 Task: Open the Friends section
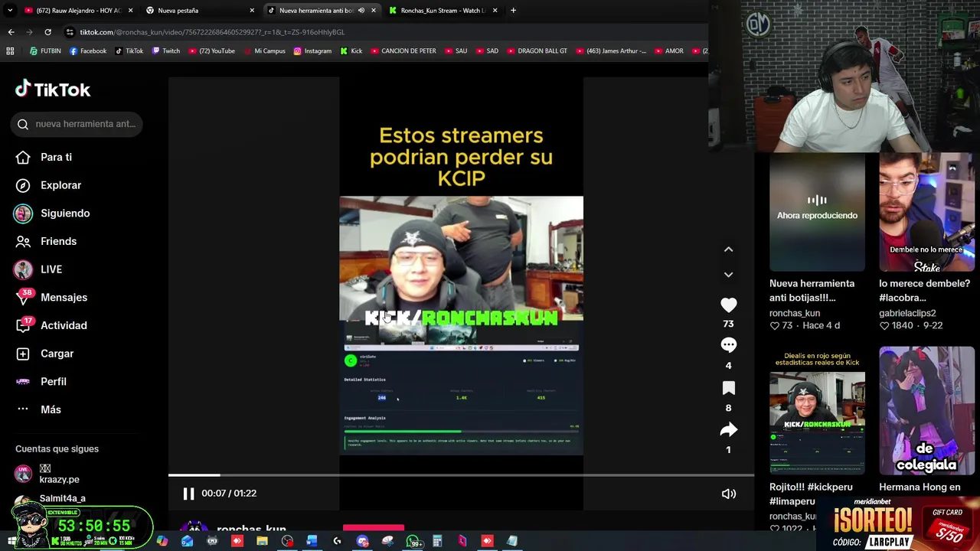point(46,241)
